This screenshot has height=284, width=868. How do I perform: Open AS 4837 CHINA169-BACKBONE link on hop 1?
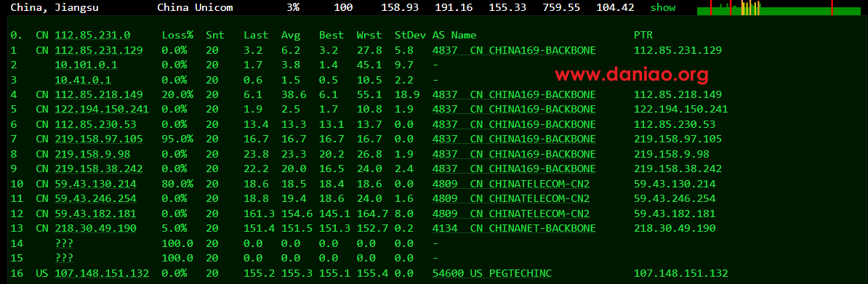[514, 50]
